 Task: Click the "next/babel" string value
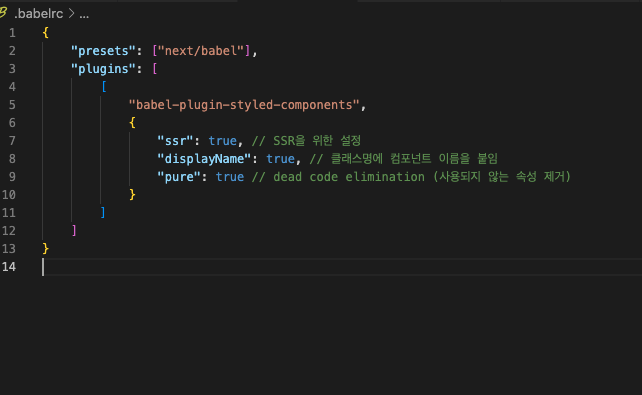pyautogui.click(x=201, y=51)
